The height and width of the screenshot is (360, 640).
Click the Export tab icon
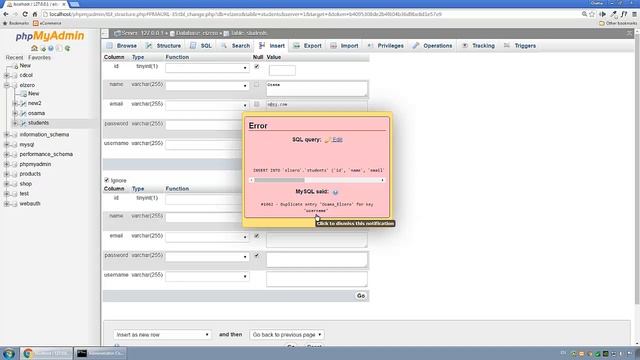click(297, 46)
